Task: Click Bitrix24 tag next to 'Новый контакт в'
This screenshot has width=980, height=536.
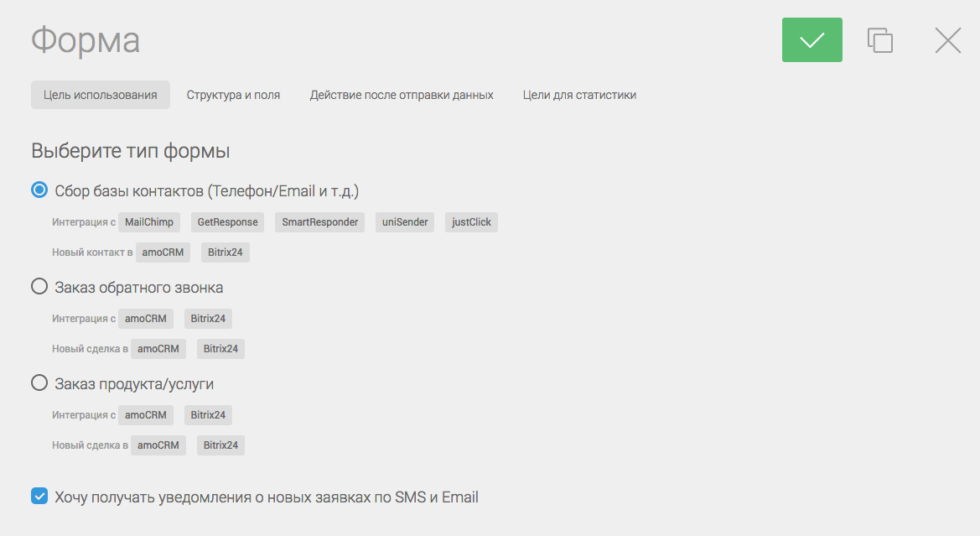Action: coord(226,252)
